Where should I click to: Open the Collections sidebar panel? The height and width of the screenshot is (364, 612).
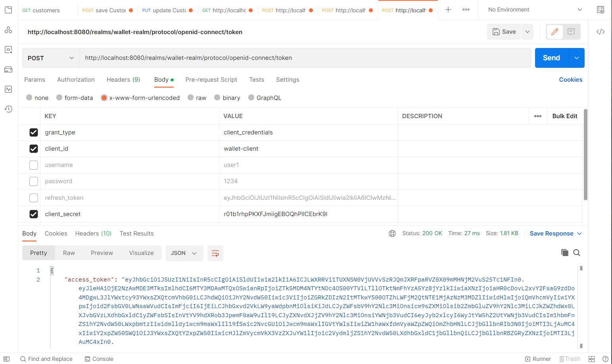(x=8, y=10)
